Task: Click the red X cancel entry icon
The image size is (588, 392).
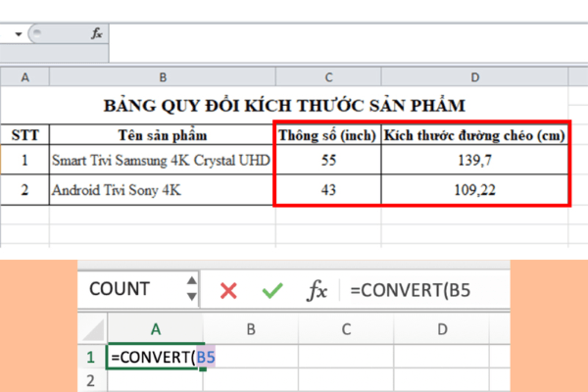Action: coord(228,291)
